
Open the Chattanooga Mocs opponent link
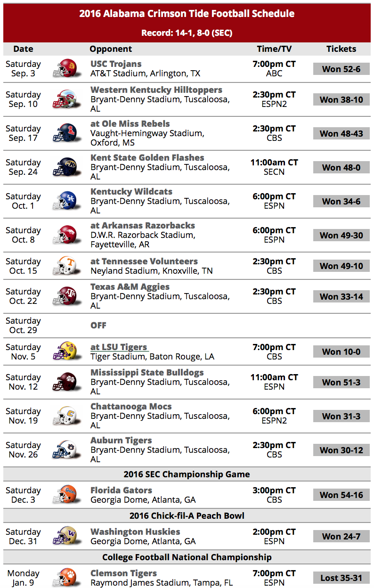pos(131,407)
